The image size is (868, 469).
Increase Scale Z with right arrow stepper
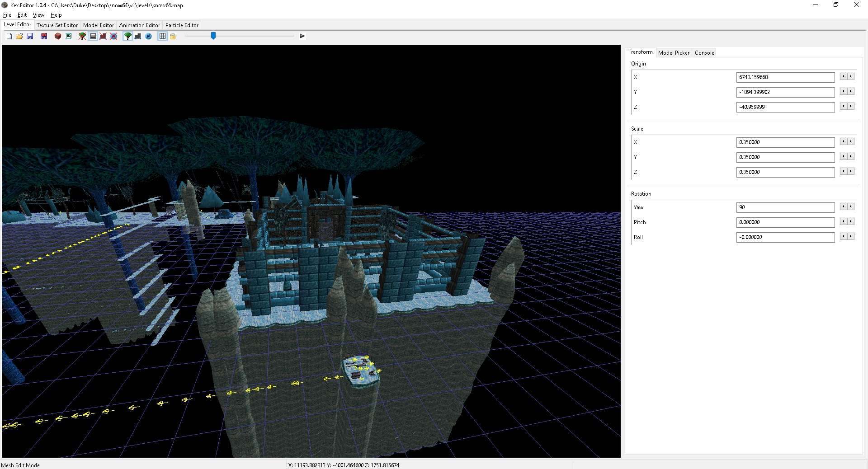[x=851, y=172]
